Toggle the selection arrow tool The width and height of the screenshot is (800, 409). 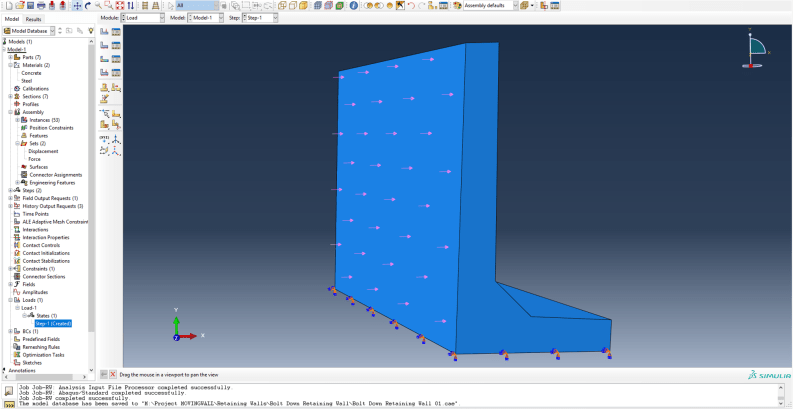point(171,6)
